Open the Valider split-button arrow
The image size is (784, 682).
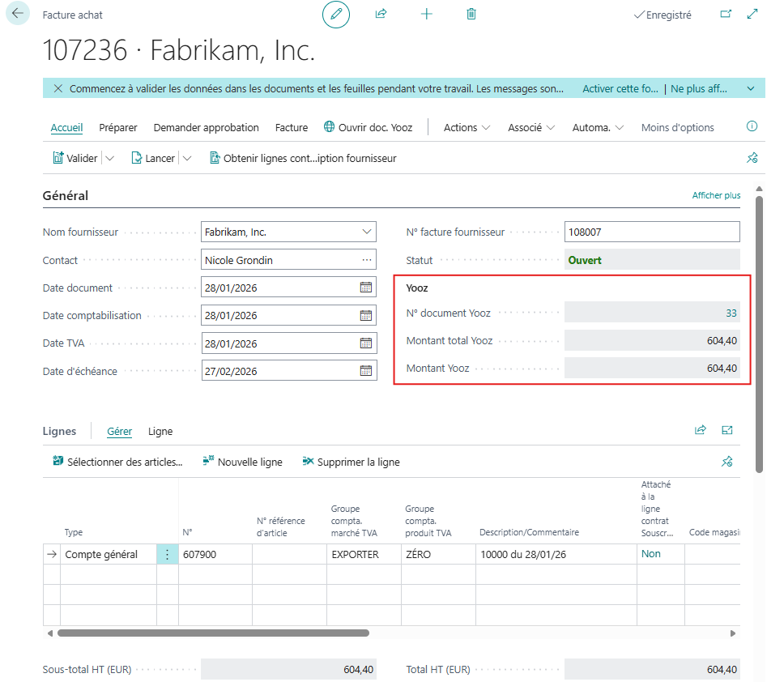(110, 159)
